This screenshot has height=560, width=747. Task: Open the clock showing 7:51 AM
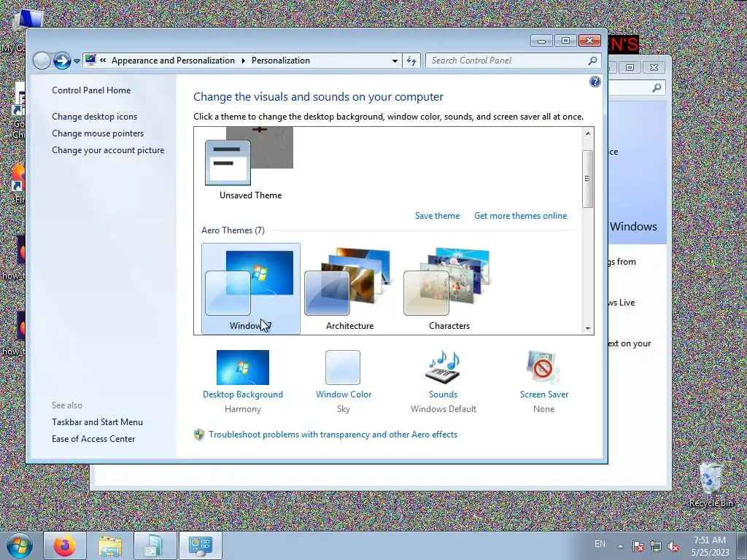pos(711,546)
